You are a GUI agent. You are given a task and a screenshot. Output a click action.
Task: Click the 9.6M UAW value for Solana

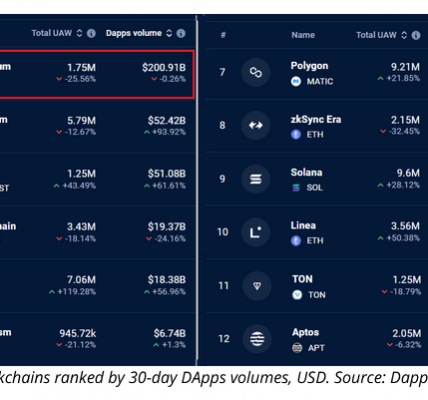click(x=408, y=173)
